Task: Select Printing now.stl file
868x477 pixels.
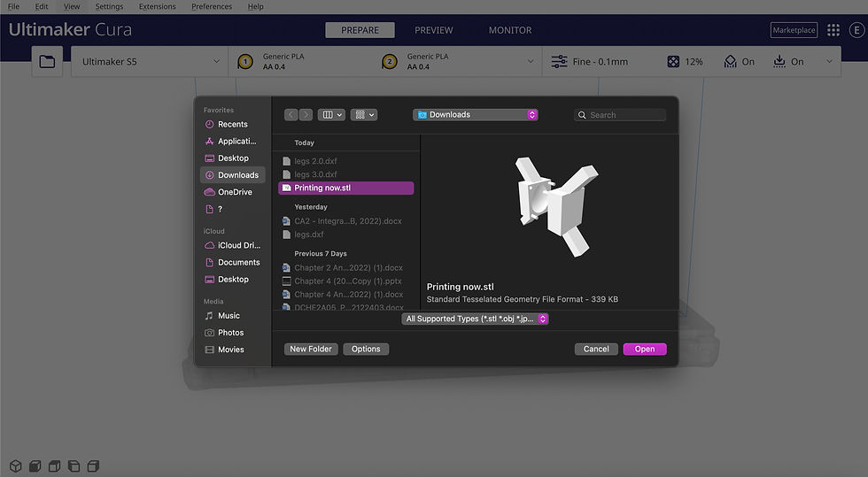Action: (346, 188)
